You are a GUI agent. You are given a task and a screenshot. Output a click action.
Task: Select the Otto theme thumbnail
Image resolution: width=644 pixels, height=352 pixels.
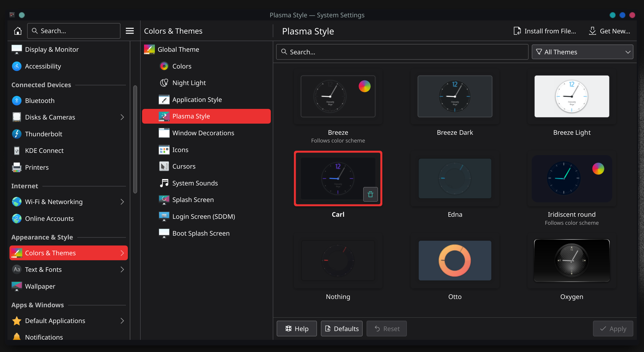point(455,260)
